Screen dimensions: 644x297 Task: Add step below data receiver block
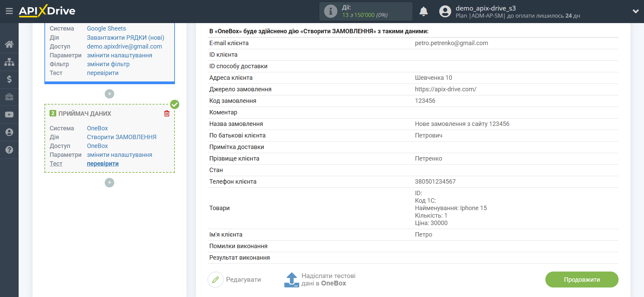(109, 183)
